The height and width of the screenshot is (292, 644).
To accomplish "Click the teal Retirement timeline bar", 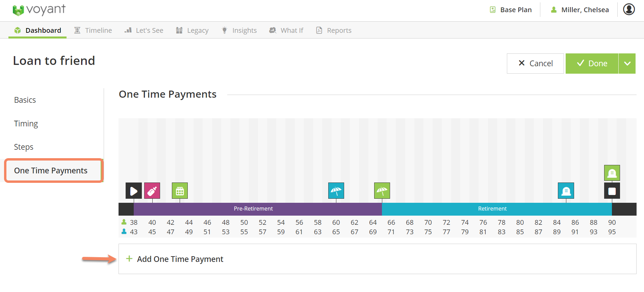I will 492,209.
